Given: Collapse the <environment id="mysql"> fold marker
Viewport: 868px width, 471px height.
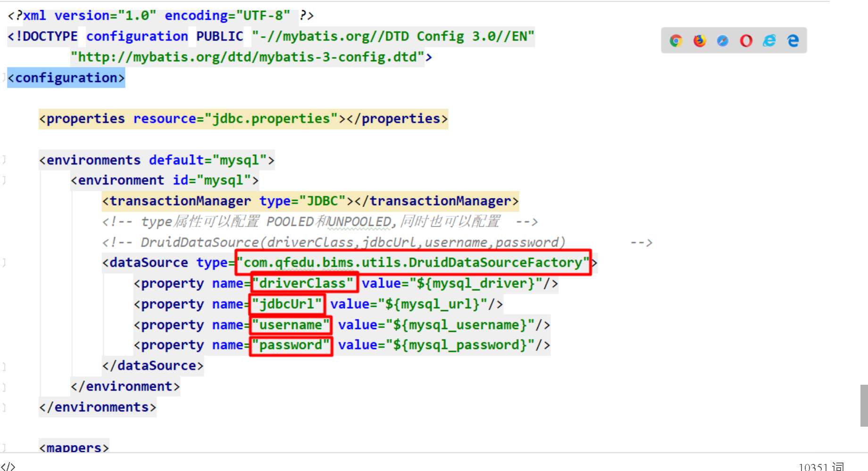Looking at the screenshot, I should click(4, 180).
